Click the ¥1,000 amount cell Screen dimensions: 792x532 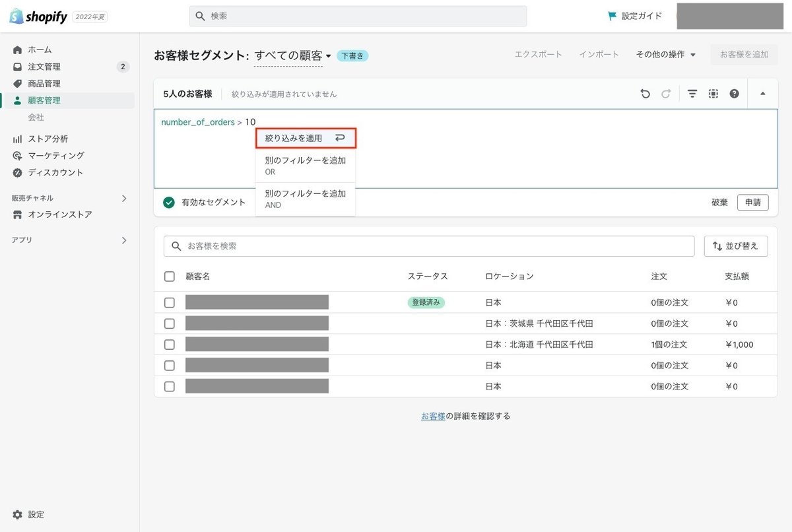coord(739,345)
